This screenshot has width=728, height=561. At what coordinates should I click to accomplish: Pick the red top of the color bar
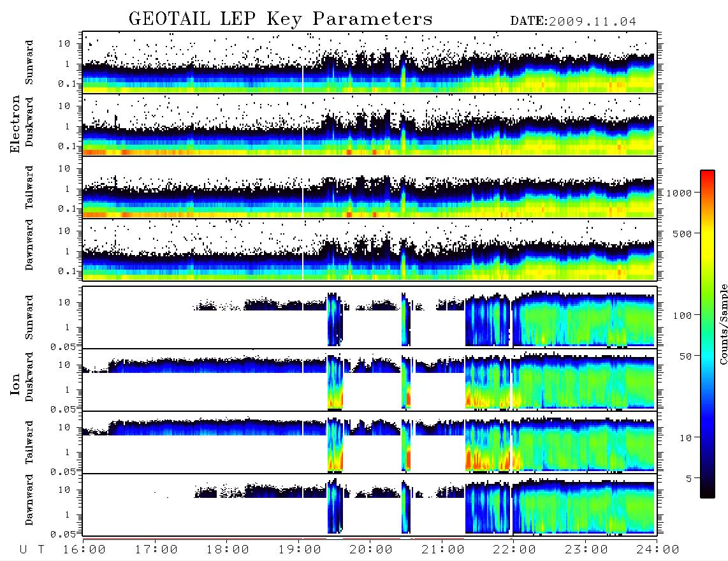click(x=707, y=175)
